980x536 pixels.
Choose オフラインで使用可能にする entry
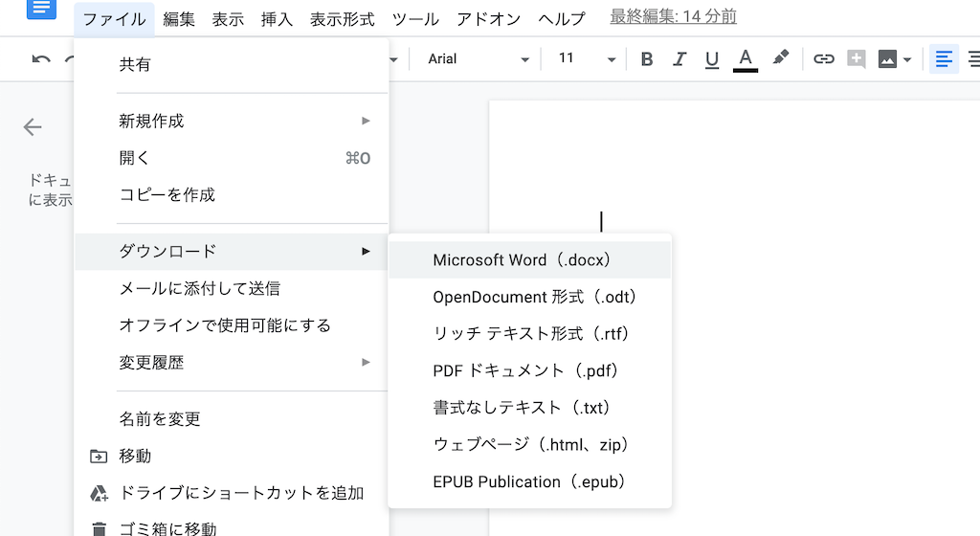click(232, 325)
